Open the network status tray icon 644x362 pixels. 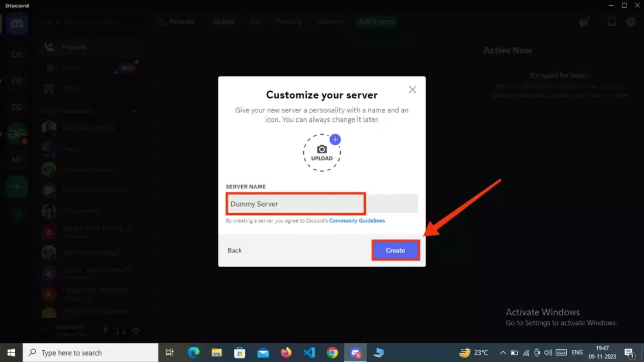pos(526,353)
